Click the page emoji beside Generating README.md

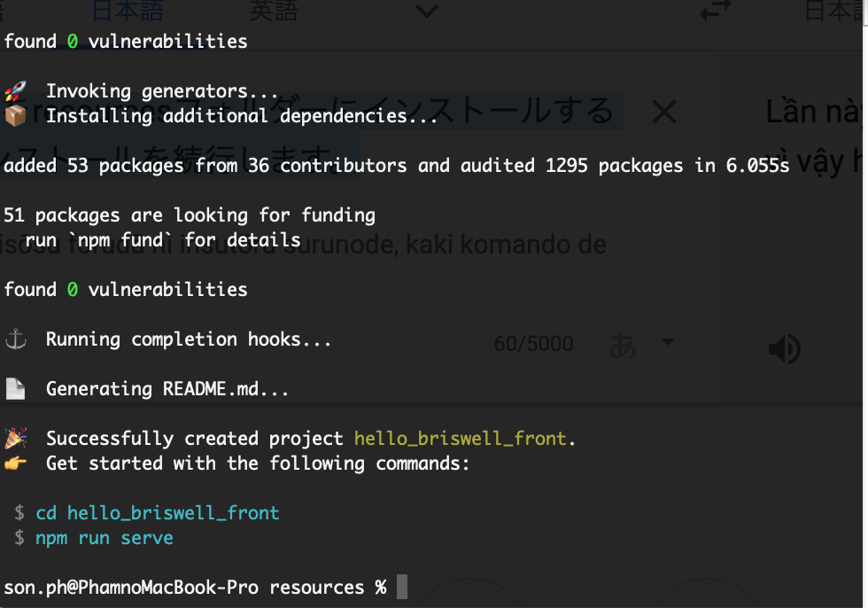coord(15,388)
